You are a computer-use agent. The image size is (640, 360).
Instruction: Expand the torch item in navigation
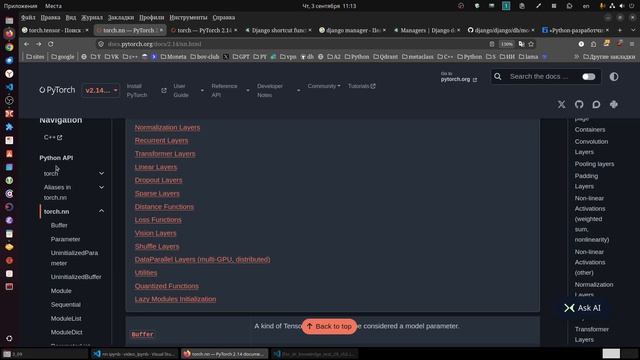coord(101,173)
